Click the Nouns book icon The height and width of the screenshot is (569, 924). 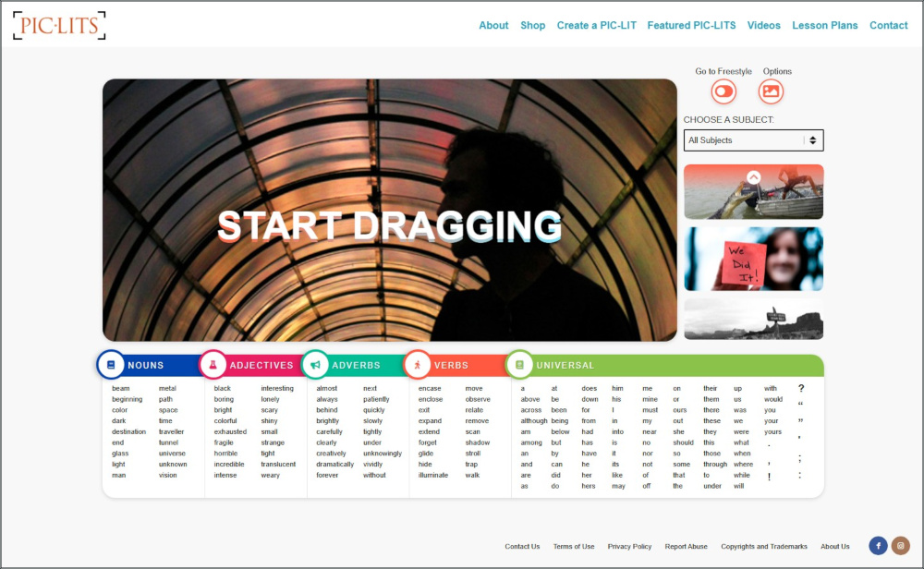coord(111,365)
